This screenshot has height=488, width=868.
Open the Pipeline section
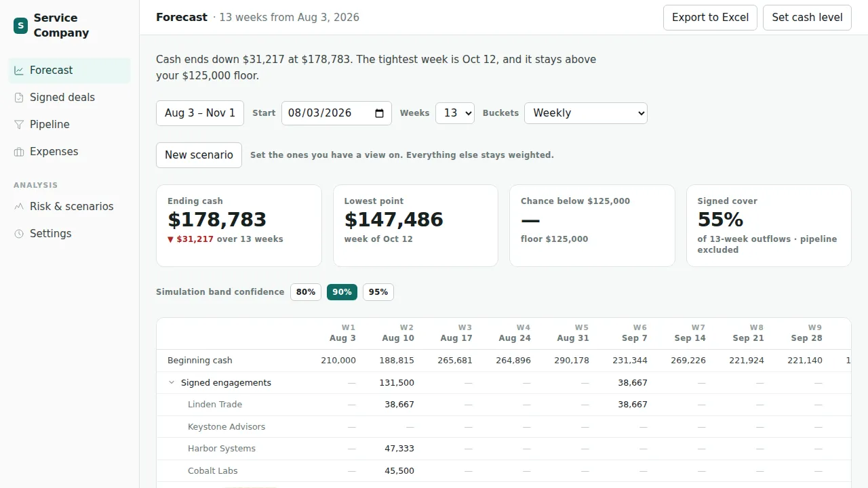69,125
